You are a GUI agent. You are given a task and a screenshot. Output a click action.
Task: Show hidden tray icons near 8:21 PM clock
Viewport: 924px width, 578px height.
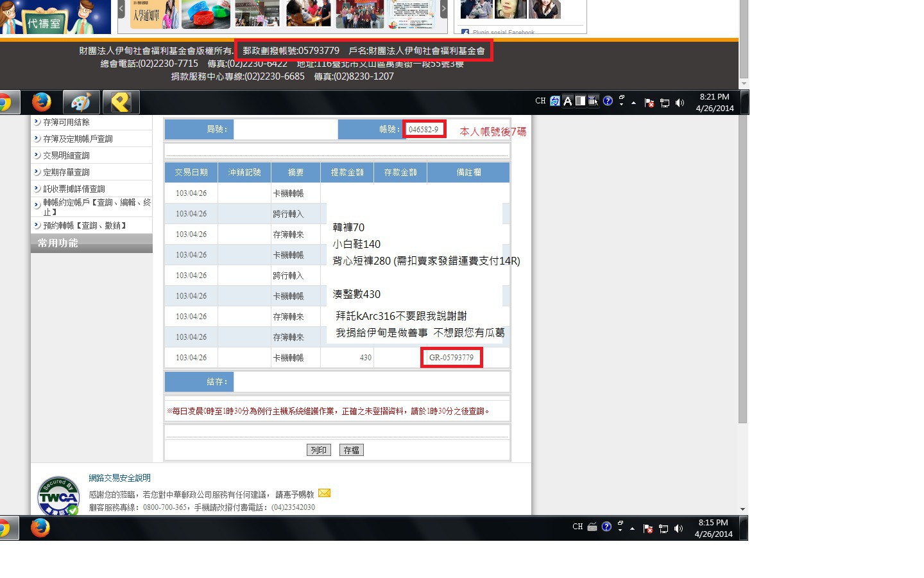pos(633,103)
